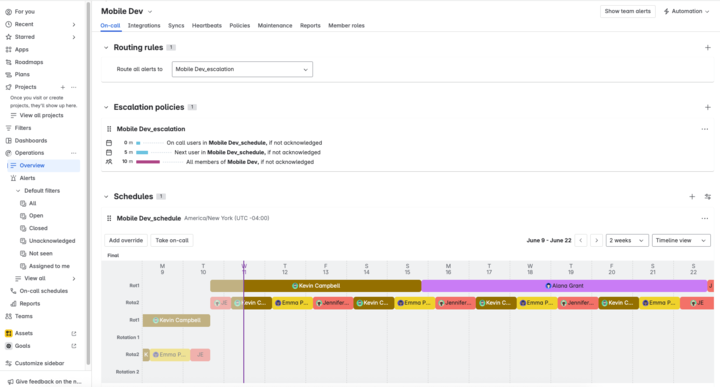Open the Timeline view dropdown
This screenshot has height=387, width=720.
point(681,241)
